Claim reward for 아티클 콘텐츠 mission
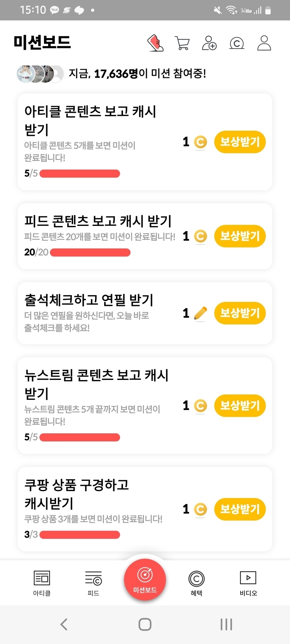Screen dimensions: 290x644 pos(240,142)
